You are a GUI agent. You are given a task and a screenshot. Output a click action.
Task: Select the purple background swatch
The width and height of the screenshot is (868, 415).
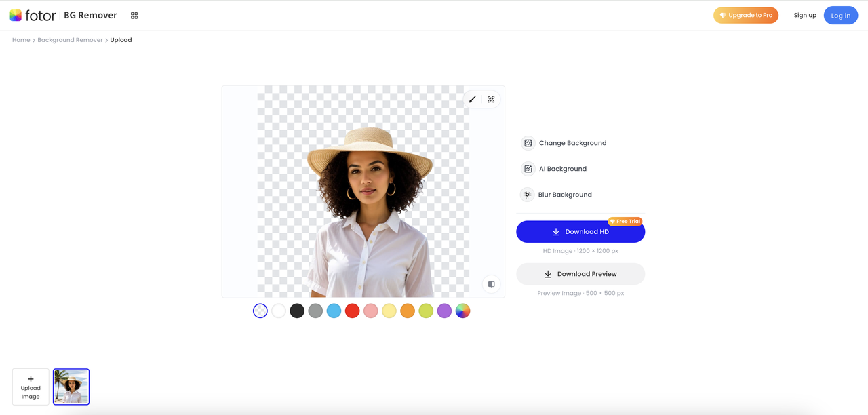(x=444, y=311)
